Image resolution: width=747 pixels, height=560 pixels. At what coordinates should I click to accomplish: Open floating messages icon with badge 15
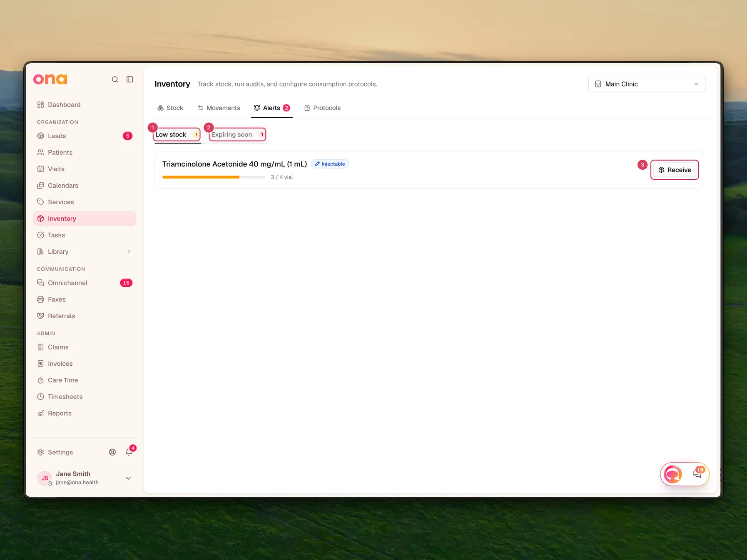698,473
